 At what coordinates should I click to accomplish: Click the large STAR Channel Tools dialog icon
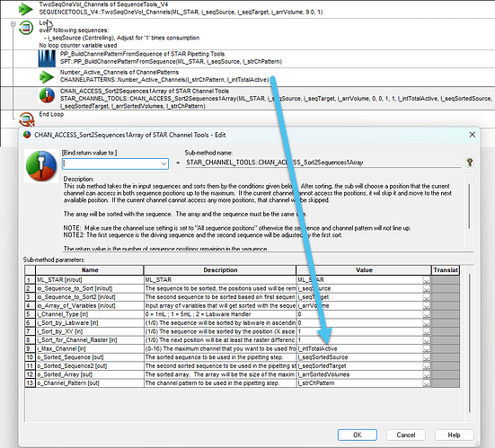pos(41,166)
